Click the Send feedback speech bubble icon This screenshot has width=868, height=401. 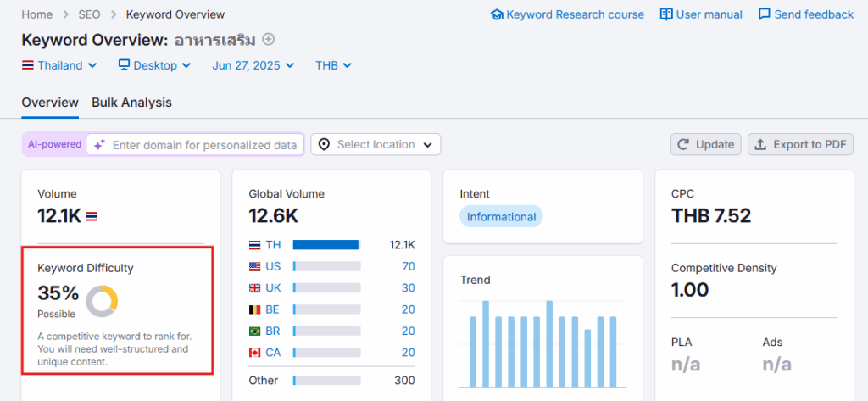coord(765,14)
